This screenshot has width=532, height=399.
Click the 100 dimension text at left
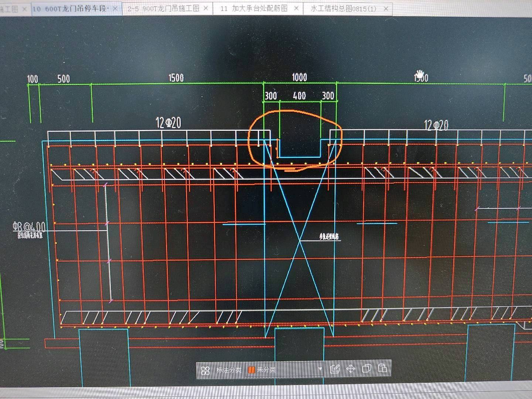pyautogui.click(x=33, y=79)
